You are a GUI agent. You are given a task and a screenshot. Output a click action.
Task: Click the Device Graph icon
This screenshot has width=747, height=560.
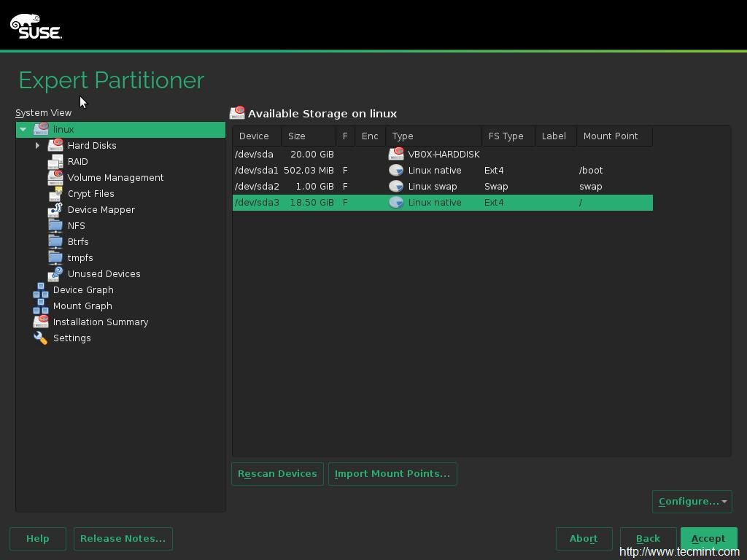point(41,289)
